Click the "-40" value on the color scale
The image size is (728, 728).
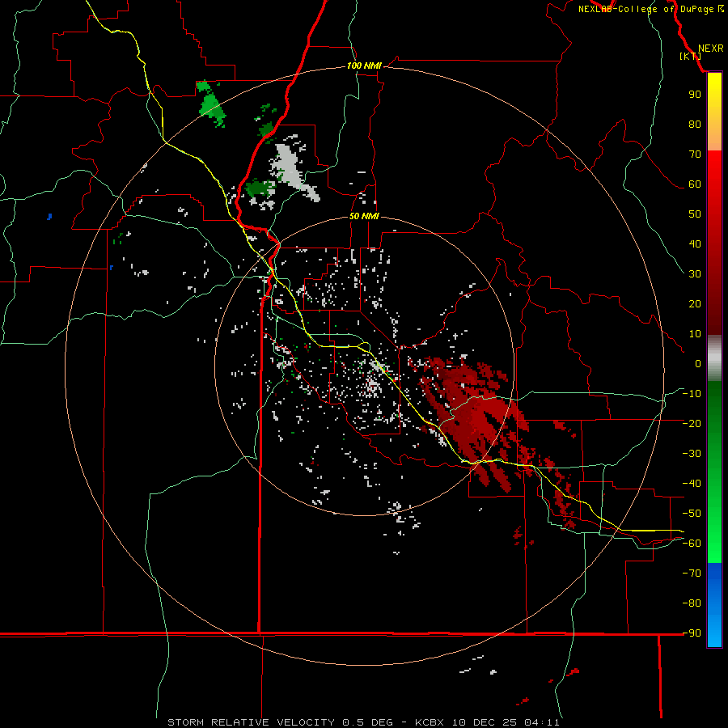point(692,484)
